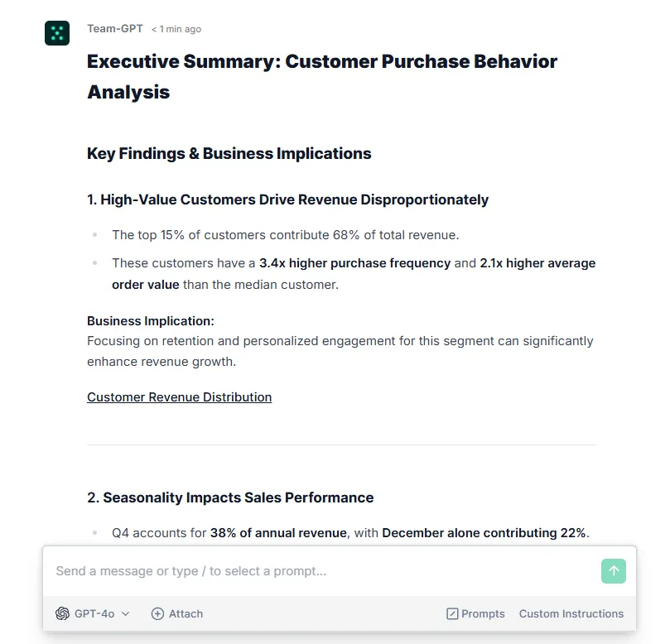Open Custom Instructions

[571, 613]
